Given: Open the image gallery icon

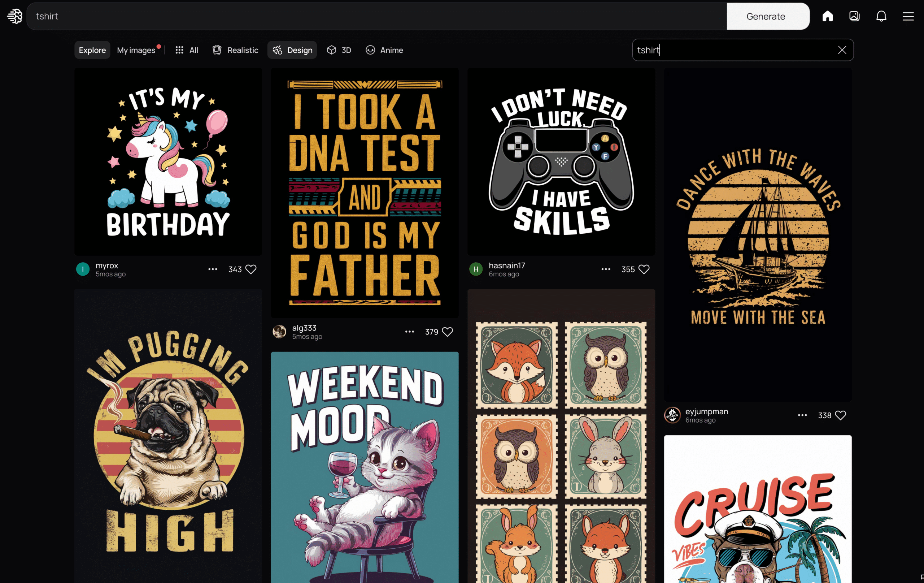Looking at the screenshot, I should click(x=854, y=16).
